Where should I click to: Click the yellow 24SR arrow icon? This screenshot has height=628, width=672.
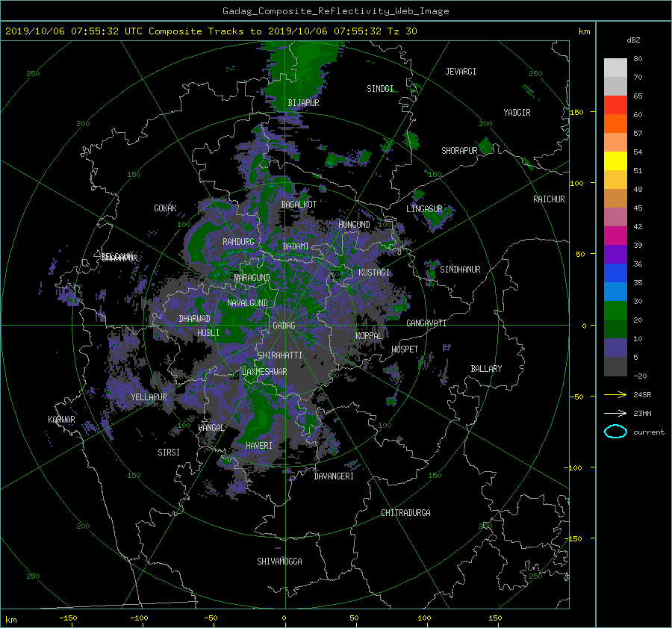(615, 395)
